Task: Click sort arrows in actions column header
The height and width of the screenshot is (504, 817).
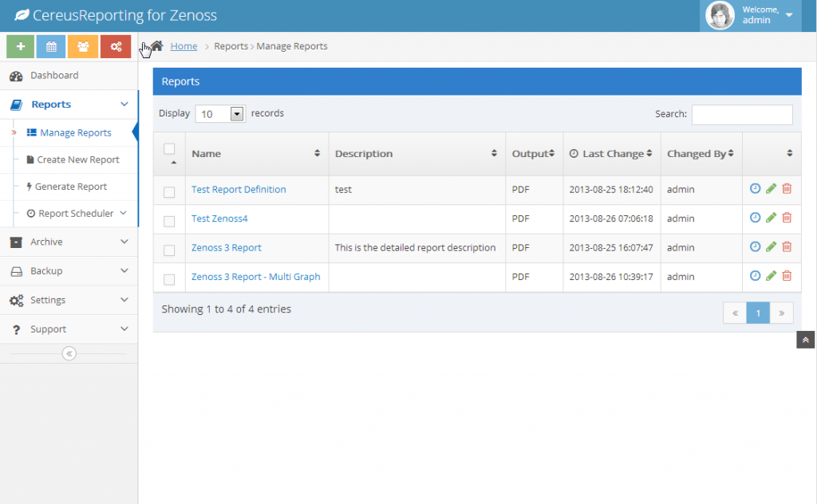Action: coord(789,153)
